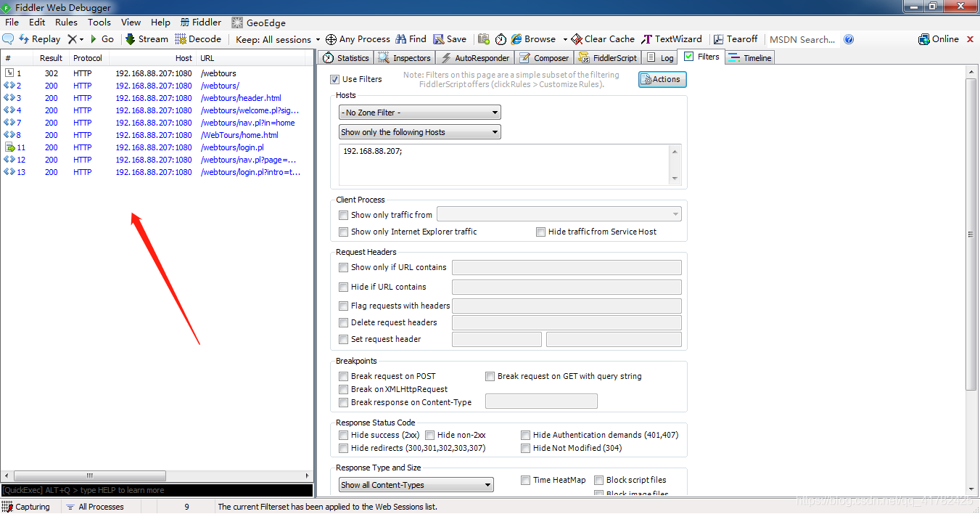Select session 11 /webtours/login.pl
The height and width of the screenshot is (514, 980).
click(157, 147)
